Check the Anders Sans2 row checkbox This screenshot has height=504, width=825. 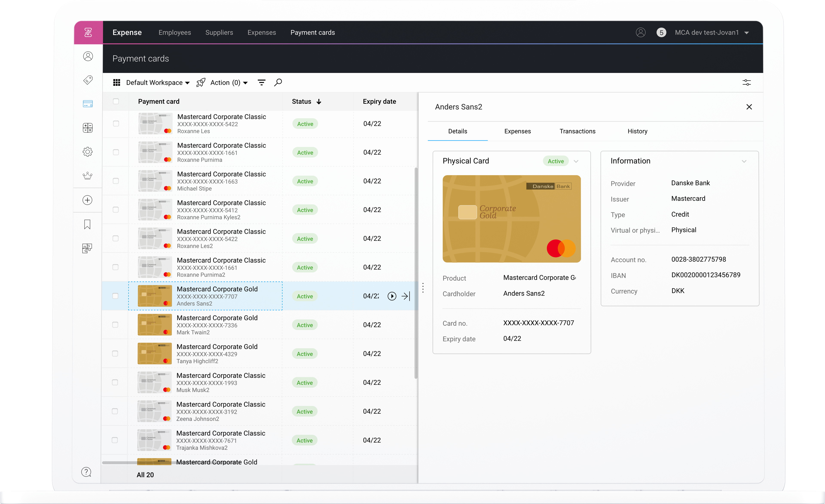[115, 296]
